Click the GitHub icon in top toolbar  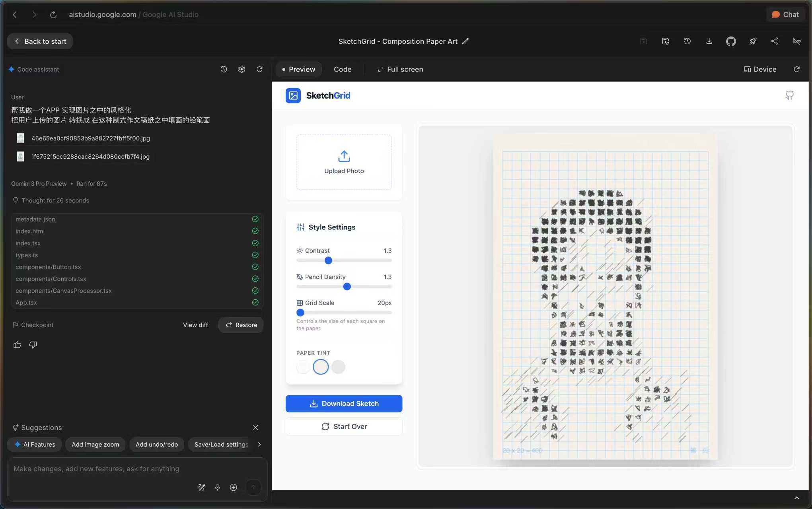click(x=730, y=41)
